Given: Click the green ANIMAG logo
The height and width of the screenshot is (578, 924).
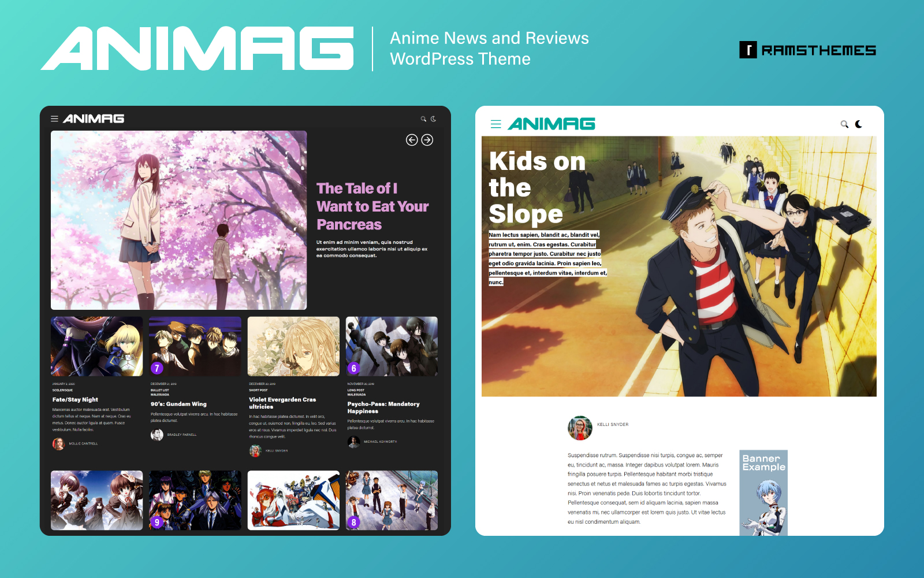Looking at the screenshot, I should (x=552, y=124).
